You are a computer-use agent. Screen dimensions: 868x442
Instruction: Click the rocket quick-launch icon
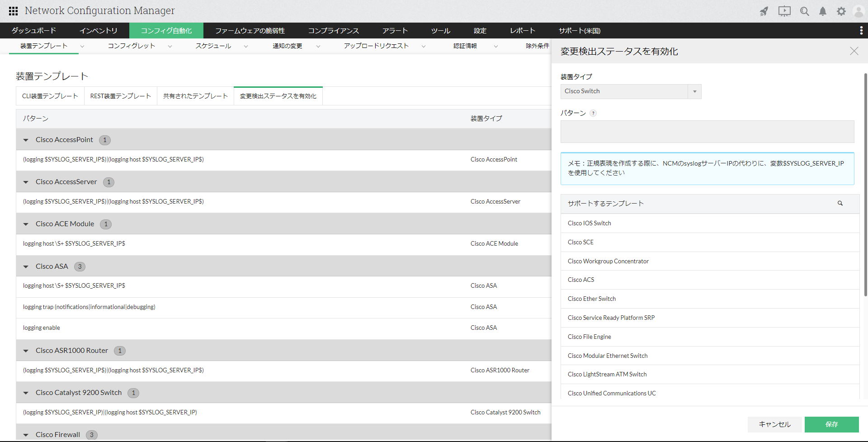764,11
